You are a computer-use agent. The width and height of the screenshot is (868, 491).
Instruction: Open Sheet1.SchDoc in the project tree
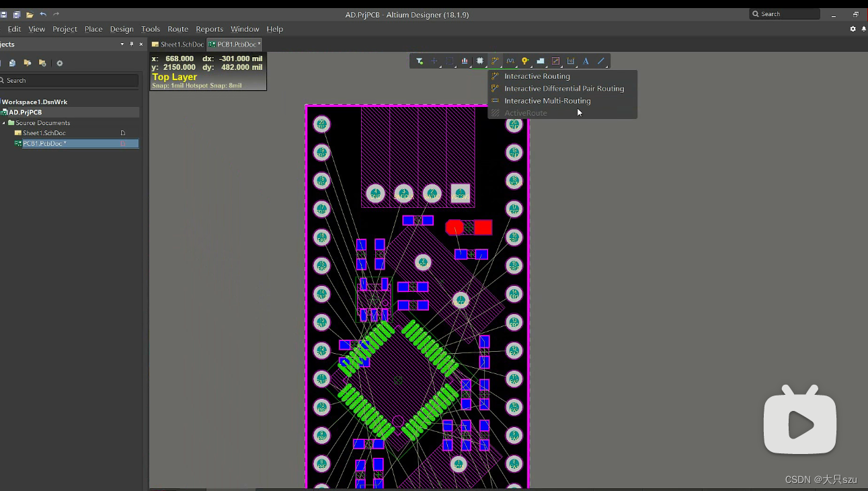pos(44,133)
